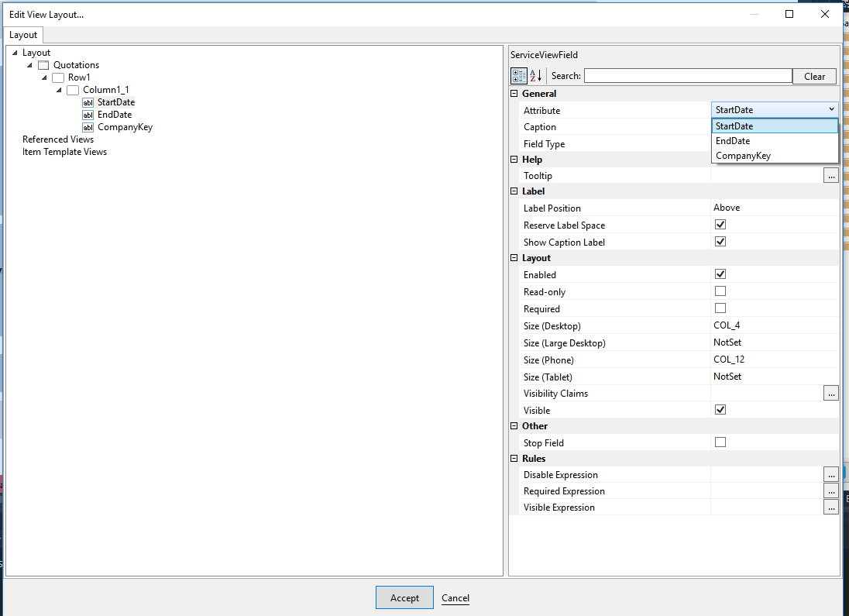Choose CompanyKey in the Attribute dropdown list
Screen dimensions: 849x616
(x=775, y=156)
